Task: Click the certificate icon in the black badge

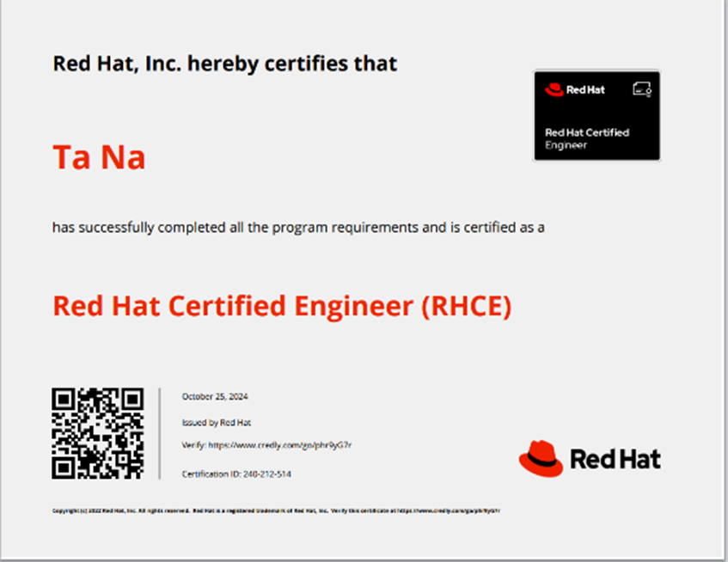Action: (x=641, y=89)
